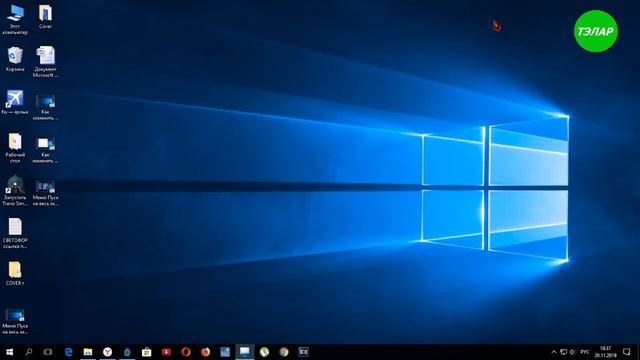Expand hidden system tray icons
The width and height of the screenshot is (640, 360).
[x=554, y=352]
